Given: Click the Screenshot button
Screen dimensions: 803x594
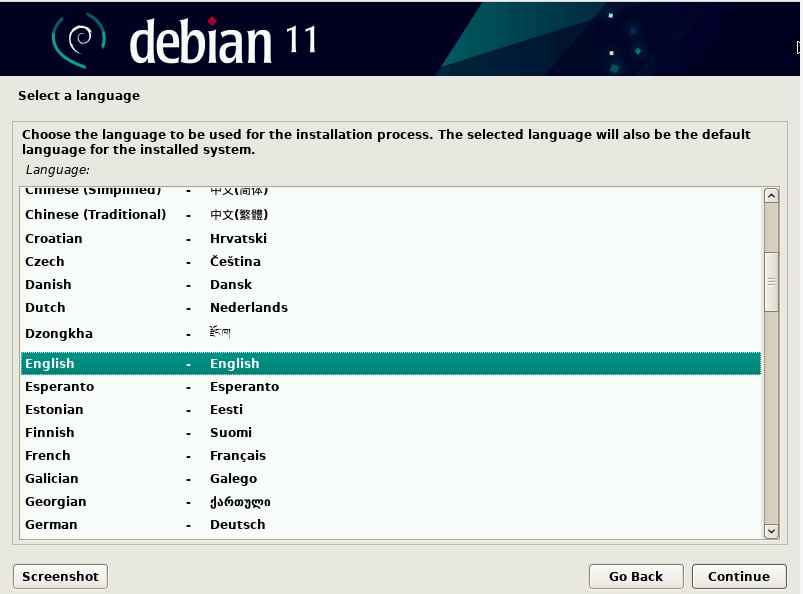Looking at the screenshot, I should pyautogui.click(x=60, y=577).
